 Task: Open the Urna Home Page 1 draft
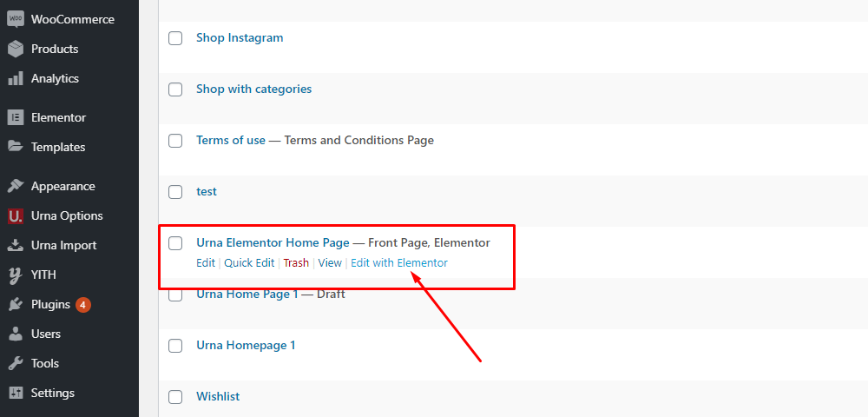point(247,294)
